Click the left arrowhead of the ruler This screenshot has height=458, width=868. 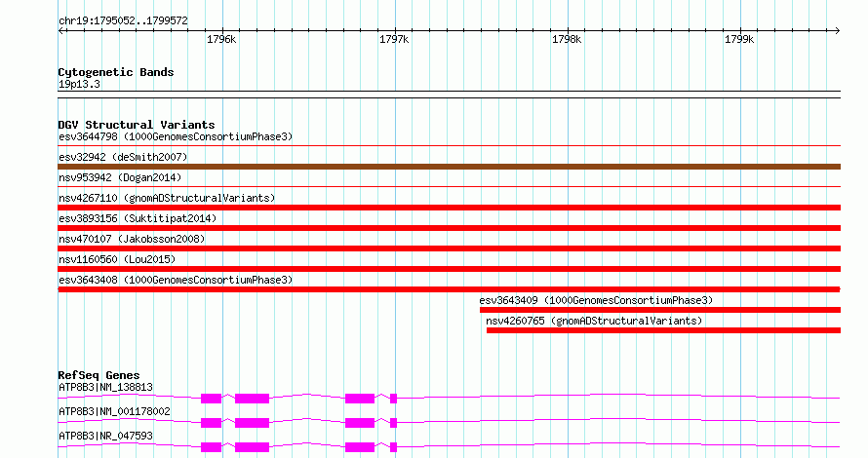pos(60,31)
